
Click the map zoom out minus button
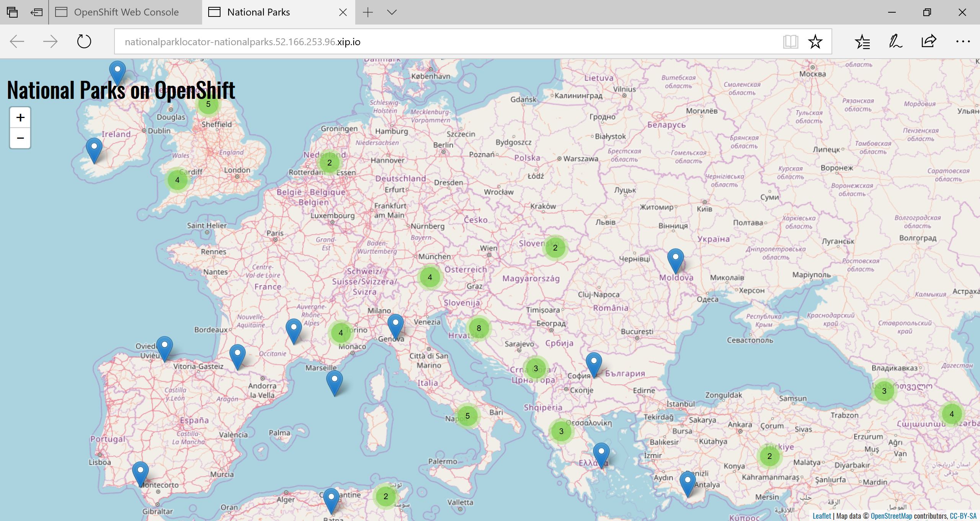click(20, 138)
